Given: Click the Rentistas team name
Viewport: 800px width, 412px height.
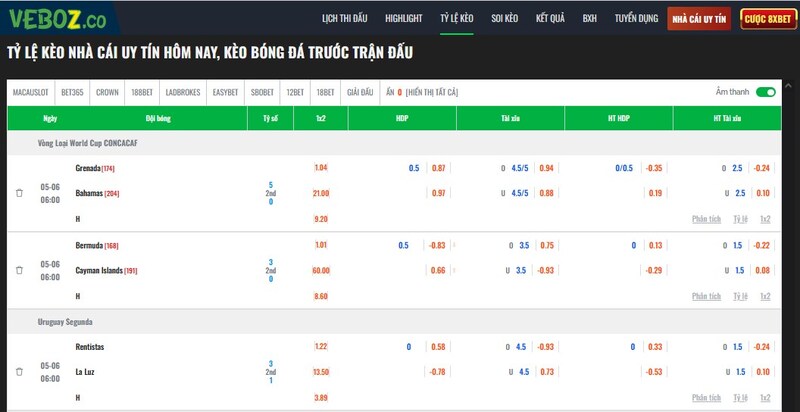Looking at the screenshot, I should 90,347.
